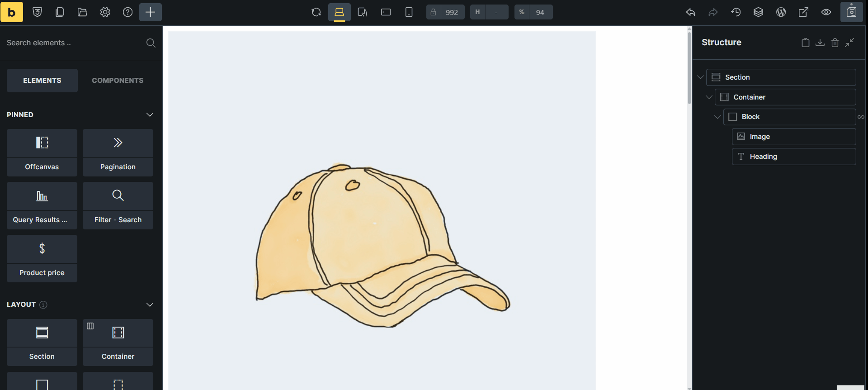Switch to the ELEMENTS tab

tap(42, 81)
